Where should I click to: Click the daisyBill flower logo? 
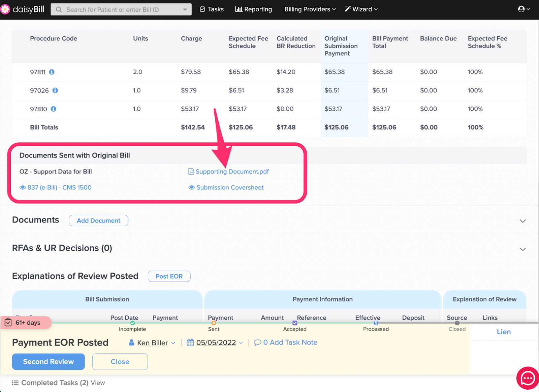pos(5,9)
